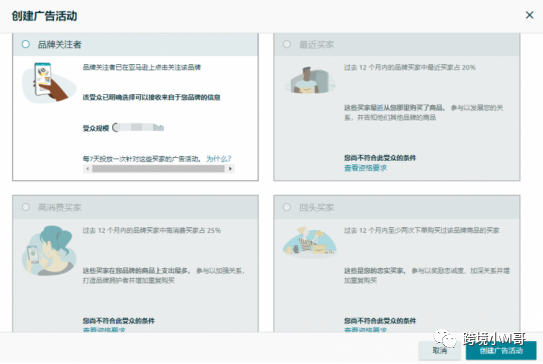Click the 创建广告活动 button
This screenshot has width=543, height=364.
pos(501,350)
